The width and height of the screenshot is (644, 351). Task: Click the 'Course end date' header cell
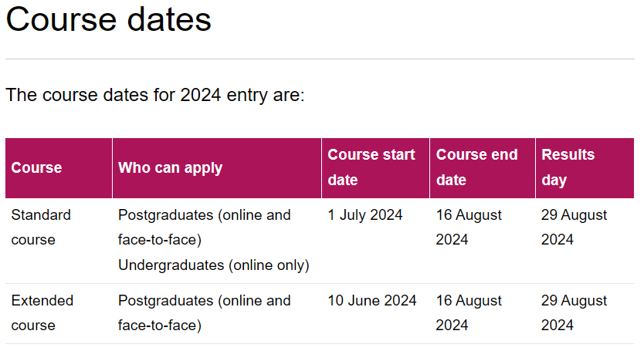tap(483, 168)
